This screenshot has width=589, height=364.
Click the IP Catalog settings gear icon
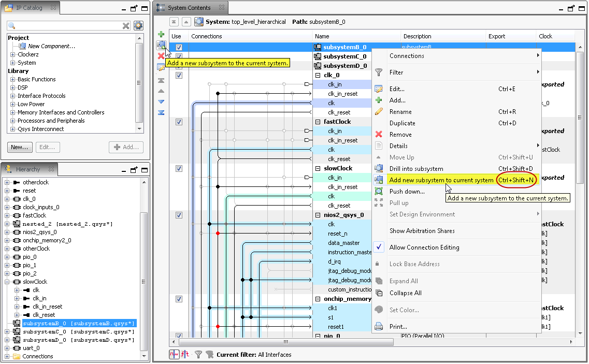coord(138,26)
